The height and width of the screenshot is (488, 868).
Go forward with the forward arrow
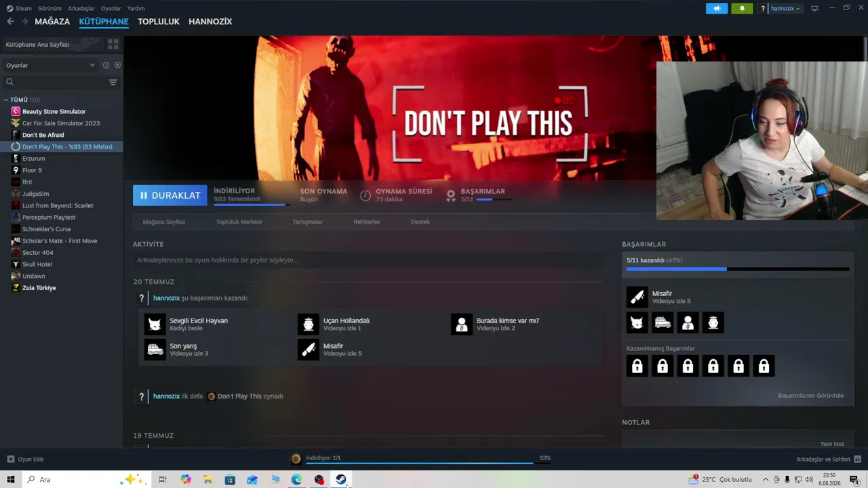click(24, 22)
